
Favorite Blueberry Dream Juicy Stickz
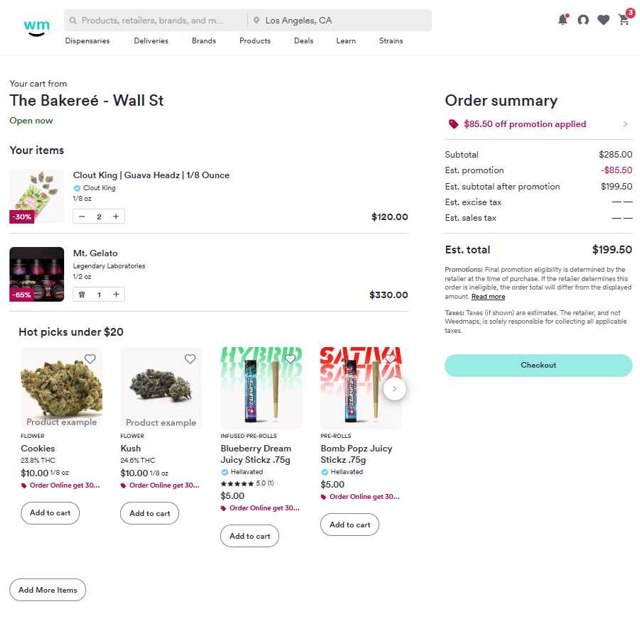290,359
